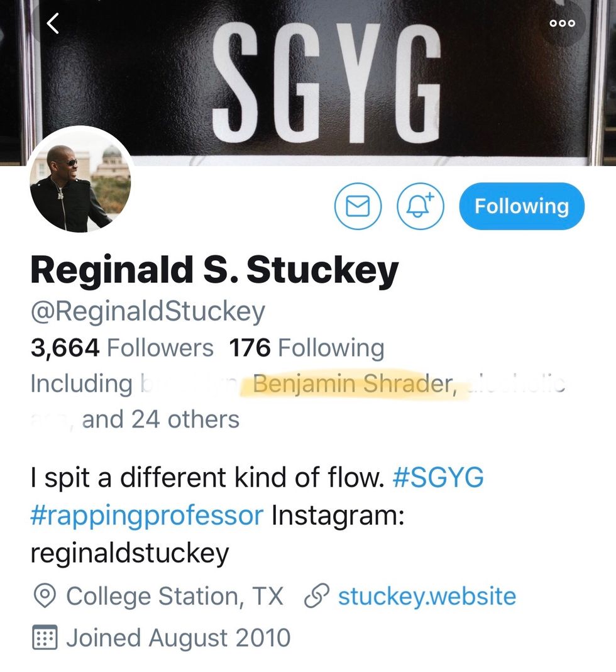Toggle the Following button
Screen dimensions: 616x672
522,206
